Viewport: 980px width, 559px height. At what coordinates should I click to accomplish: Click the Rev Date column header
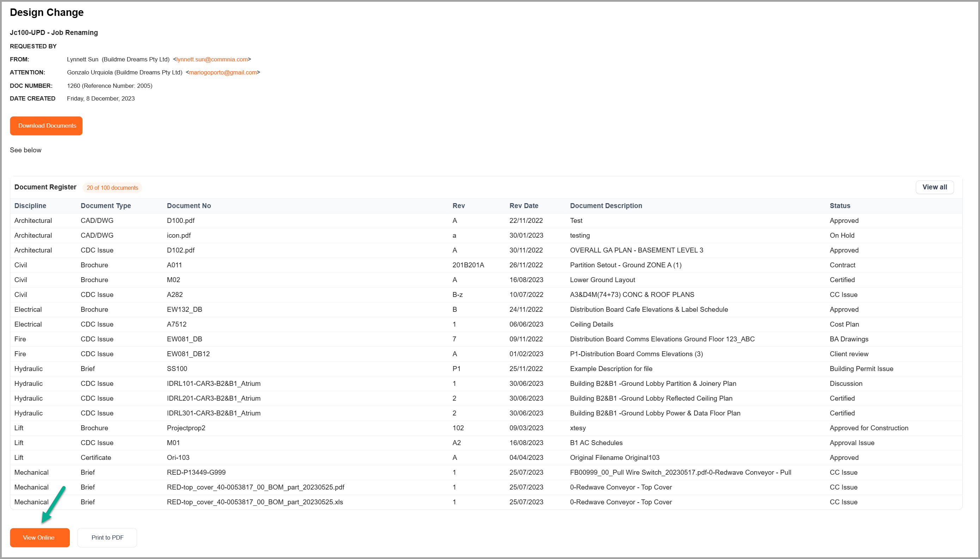[524, 206]
